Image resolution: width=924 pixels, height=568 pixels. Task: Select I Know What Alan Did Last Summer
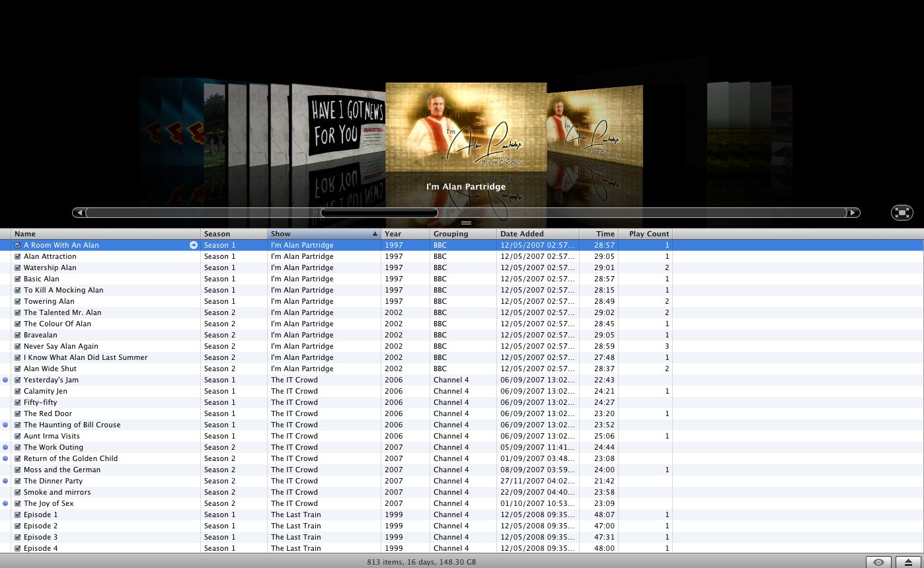(x=462, y=357)
